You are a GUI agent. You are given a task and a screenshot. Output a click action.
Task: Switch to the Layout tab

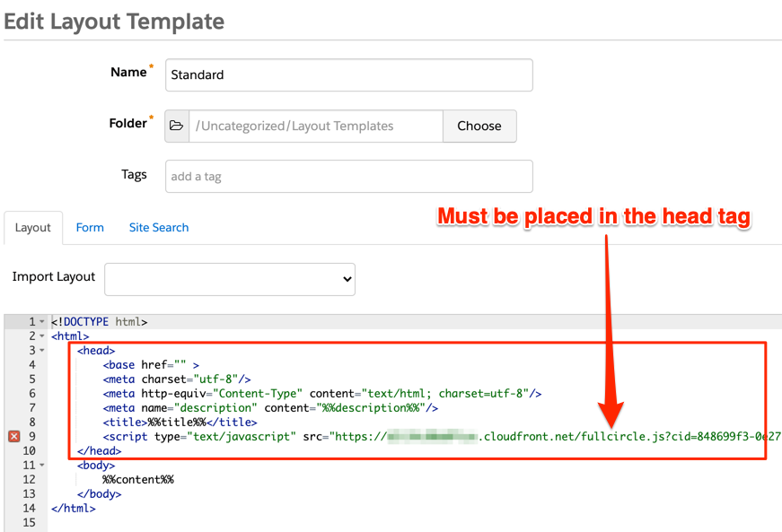[x=33, y=228]
